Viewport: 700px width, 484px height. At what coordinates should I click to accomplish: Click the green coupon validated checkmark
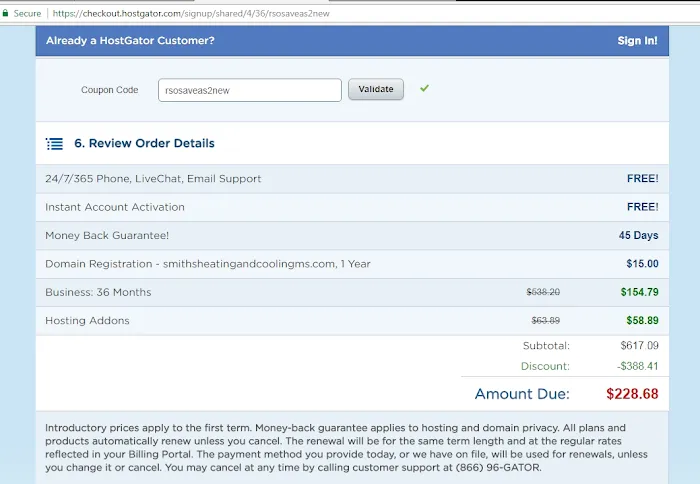[425, 88]
